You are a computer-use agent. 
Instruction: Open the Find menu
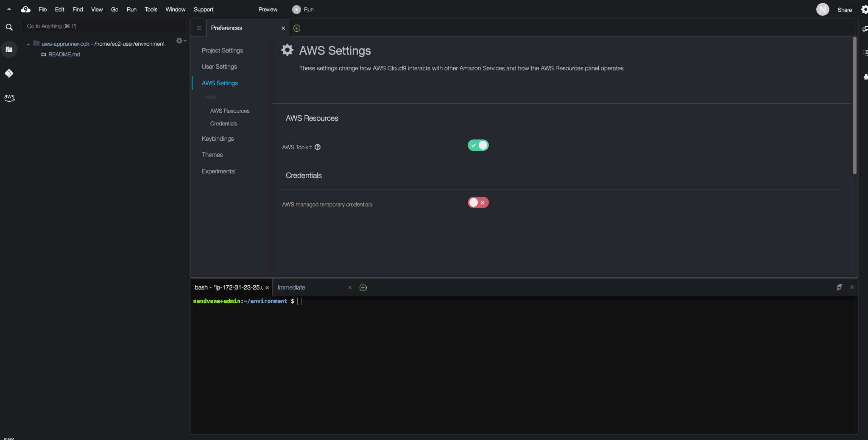78,9
